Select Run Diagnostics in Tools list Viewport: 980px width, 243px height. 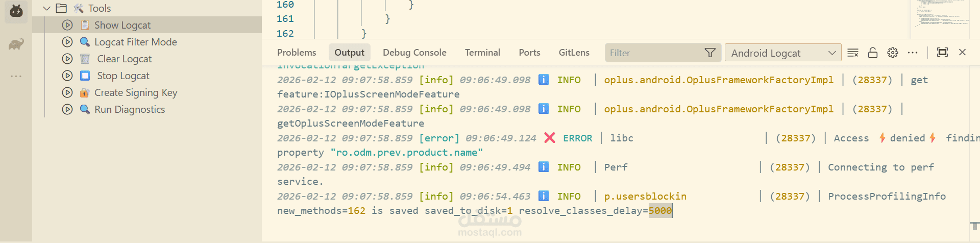tap(130, 109)
